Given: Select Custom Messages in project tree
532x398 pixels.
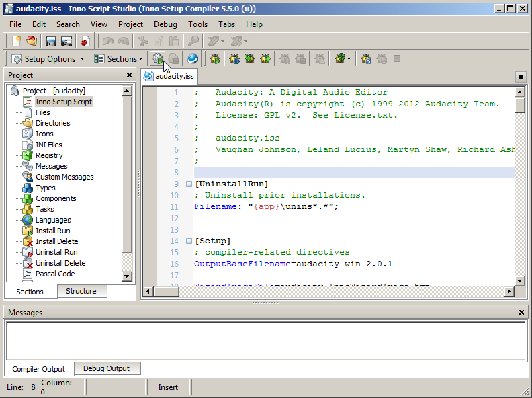Looking at the screenshot, I should click(x=64, y=177).
